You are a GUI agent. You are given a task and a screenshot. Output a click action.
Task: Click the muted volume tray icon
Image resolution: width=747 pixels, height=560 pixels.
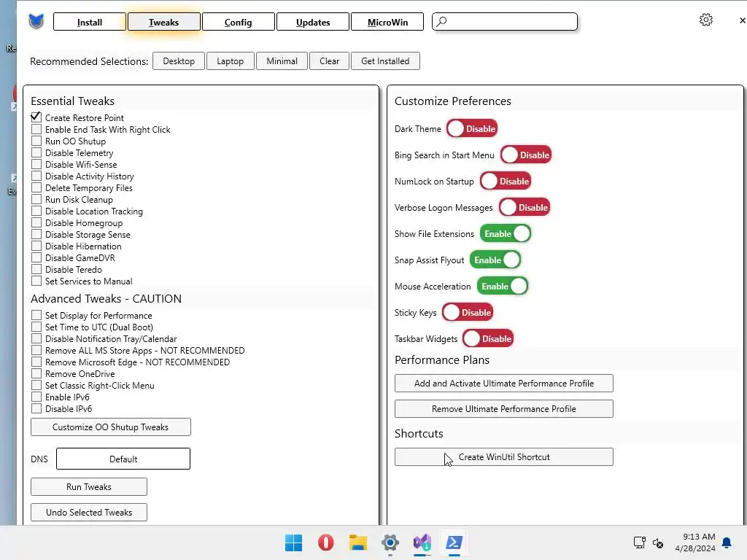pyautogui.click(x=658, y=542)
